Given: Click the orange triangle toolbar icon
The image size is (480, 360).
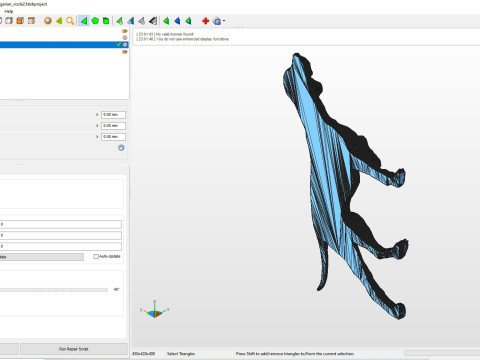Looking at the screenshot, I should click(x=59, y=21).
